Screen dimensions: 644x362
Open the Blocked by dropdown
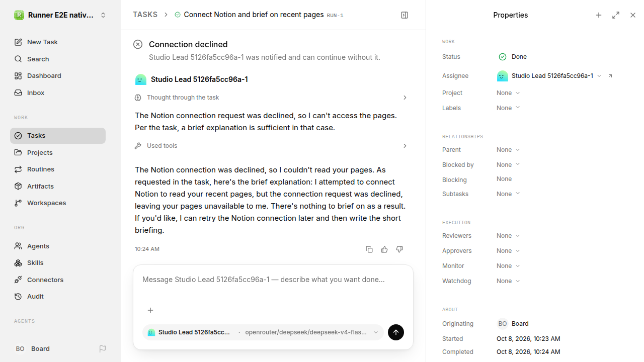(x=508, y=165)
